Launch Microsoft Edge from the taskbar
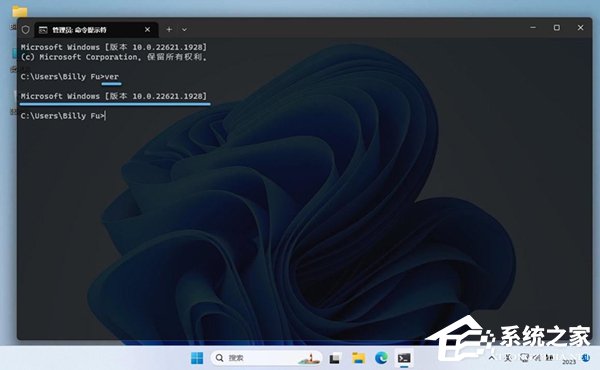The height and width of the screenshot is (370, 600). point(381,358)
